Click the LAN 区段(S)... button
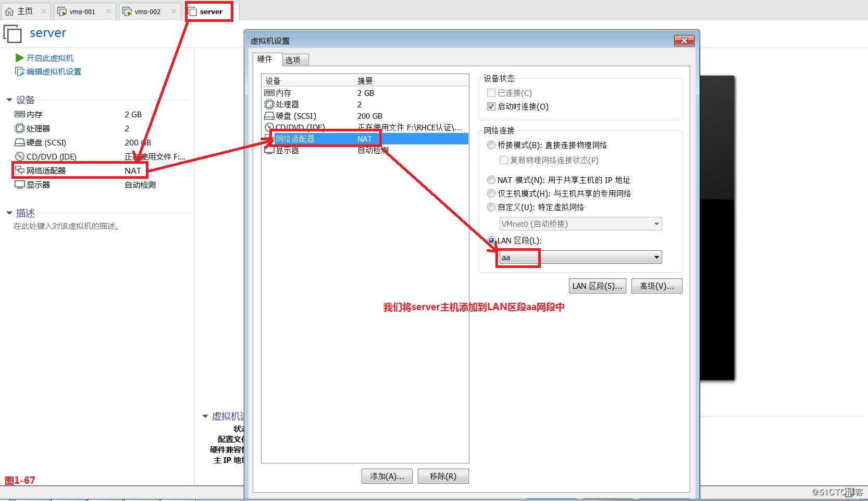Screen dimensions: 868x501 (598, 286)
